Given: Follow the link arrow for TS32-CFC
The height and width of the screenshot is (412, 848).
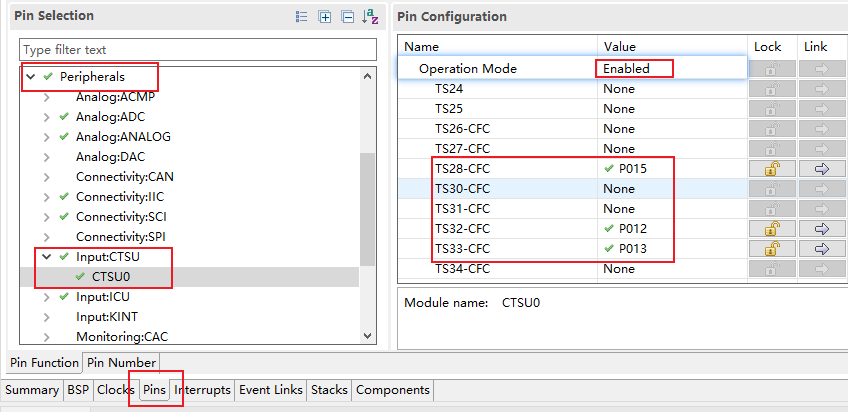Looking at the screenshot, I should pyautogui.click(x=822, y=229).
